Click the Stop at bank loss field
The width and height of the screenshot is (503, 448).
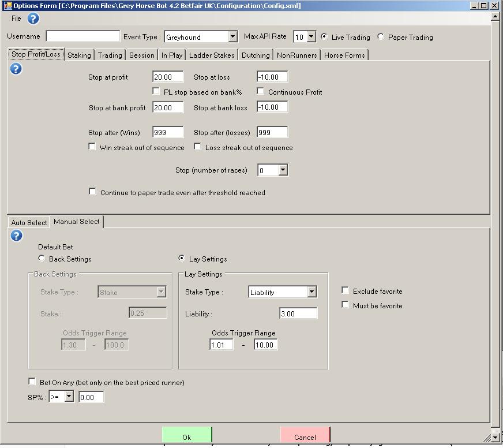point(272,107)
